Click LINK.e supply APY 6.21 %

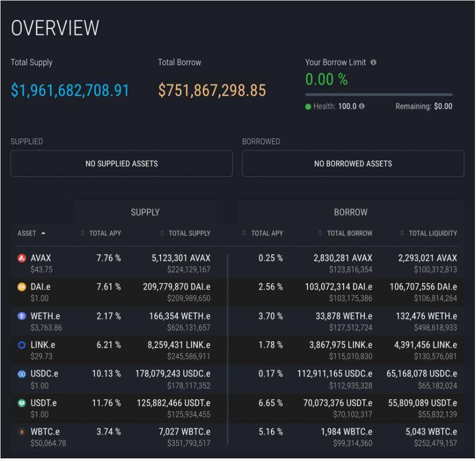[x=109, y=345]
